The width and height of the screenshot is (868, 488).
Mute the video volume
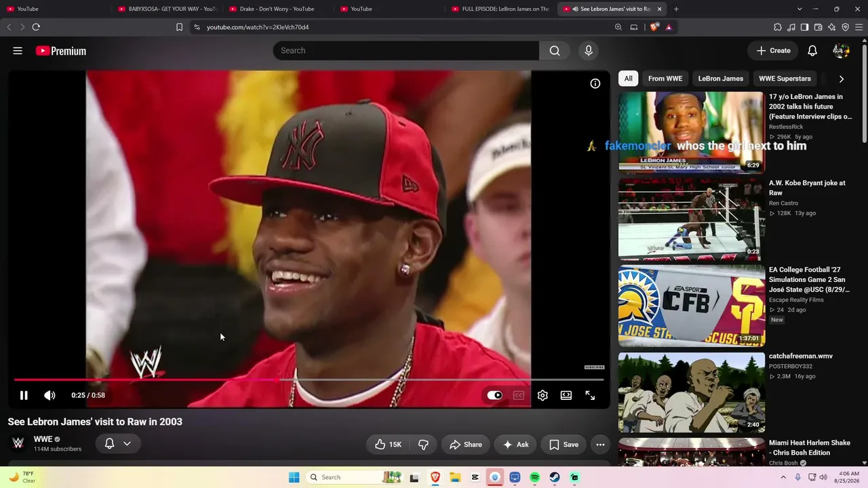(50, 395)
